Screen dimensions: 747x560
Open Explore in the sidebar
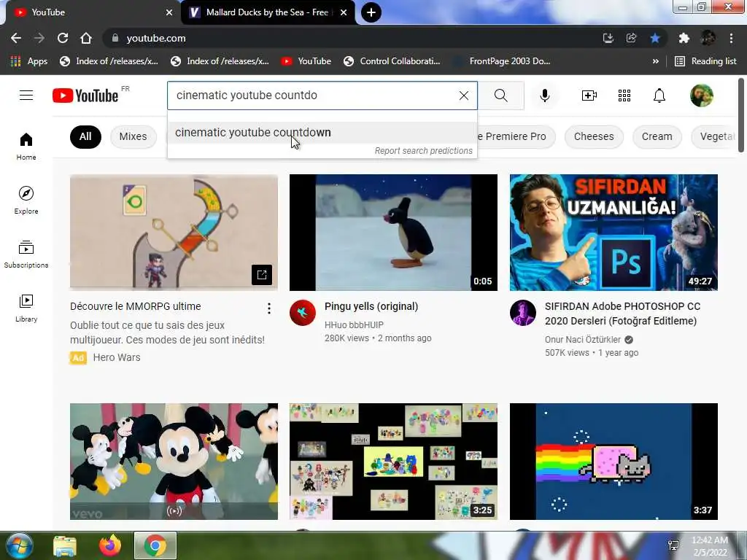coord(26,200)
